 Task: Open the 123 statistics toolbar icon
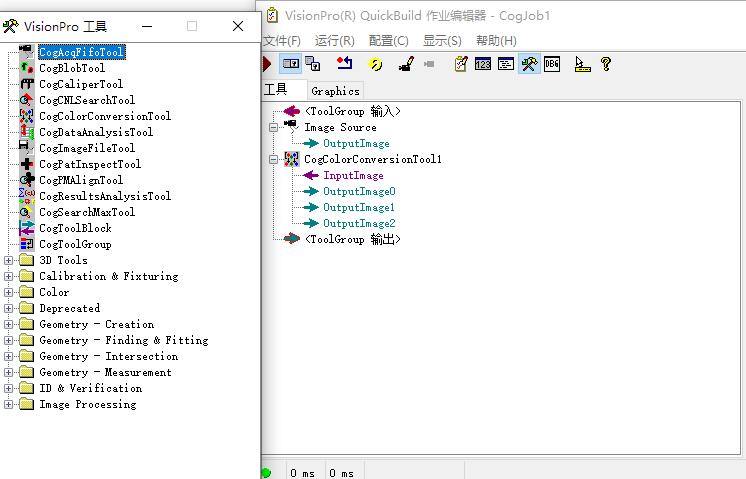[x=483, y=64]
